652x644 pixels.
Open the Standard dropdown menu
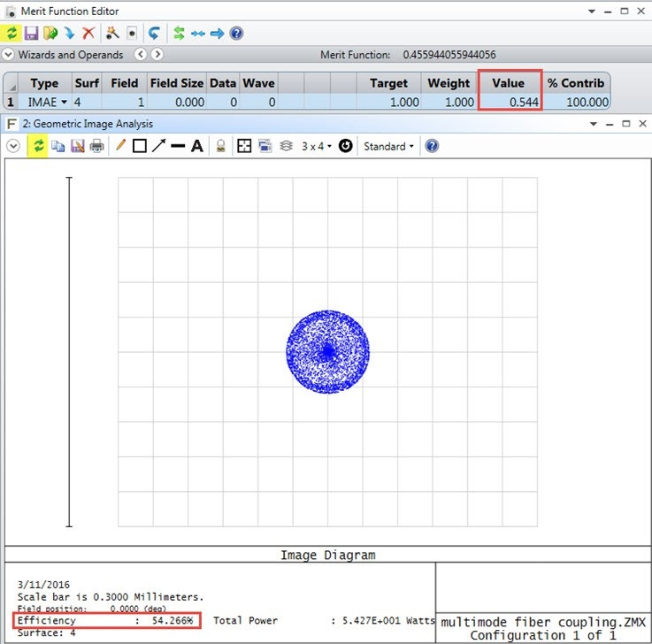pos(388,146)
